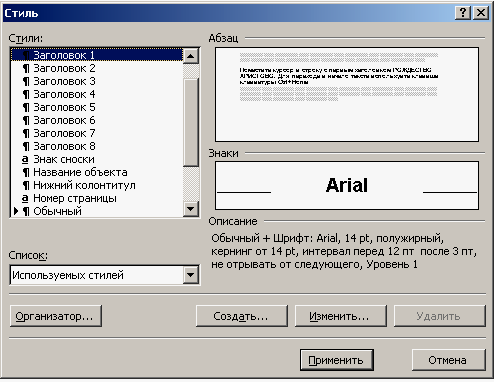Select the Номер страницы character style

coord(97,198)
